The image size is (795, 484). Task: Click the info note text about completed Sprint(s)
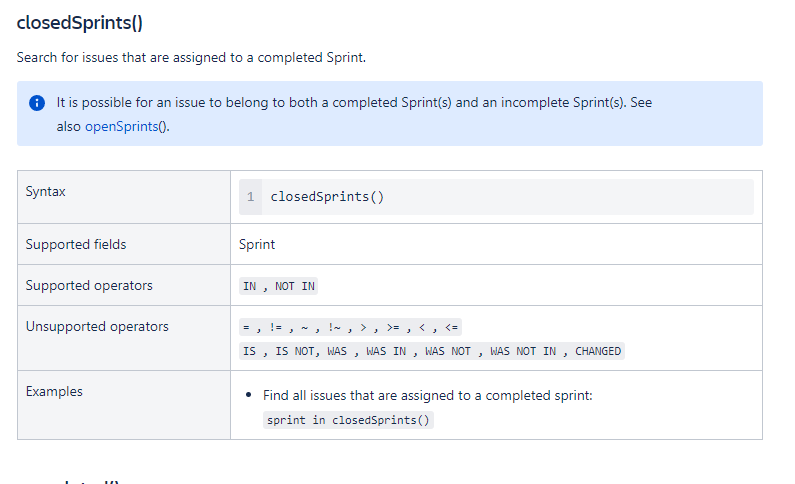[354, 103]
